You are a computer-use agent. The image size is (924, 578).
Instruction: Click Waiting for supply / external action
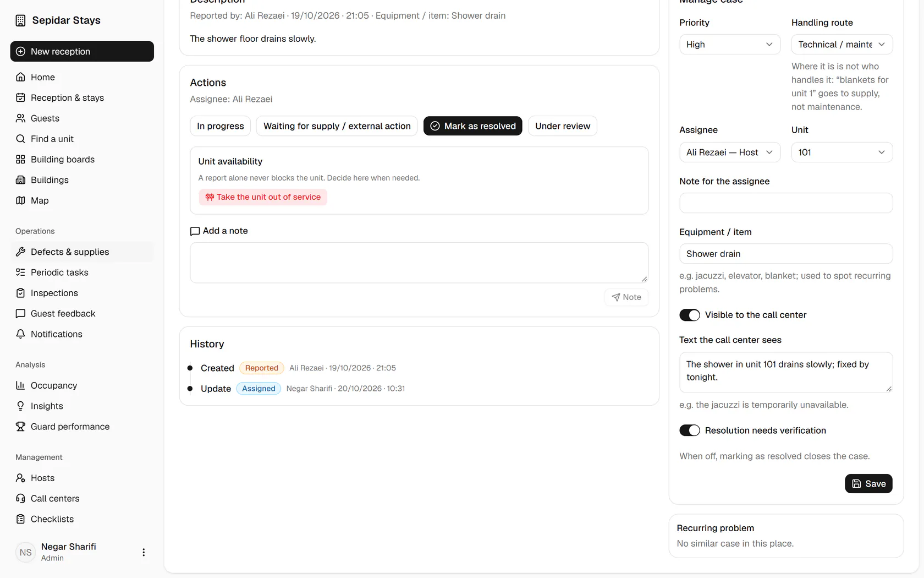337,126
